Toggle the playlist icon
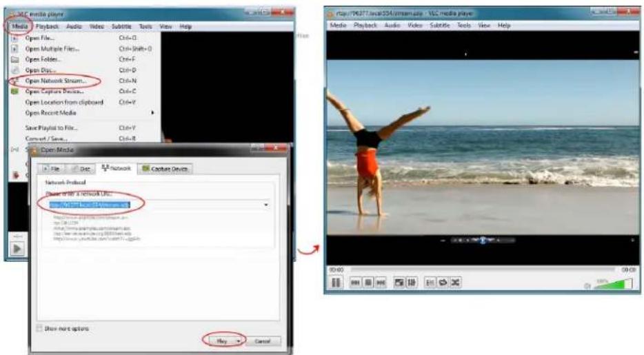 click(430, 283)
